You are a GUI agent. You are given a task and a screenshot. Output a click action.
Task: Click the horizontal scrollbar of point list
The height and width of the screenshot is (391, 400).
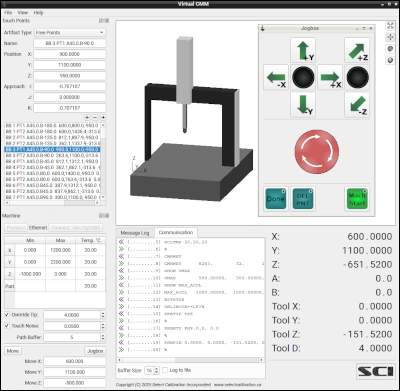point(52,203)
